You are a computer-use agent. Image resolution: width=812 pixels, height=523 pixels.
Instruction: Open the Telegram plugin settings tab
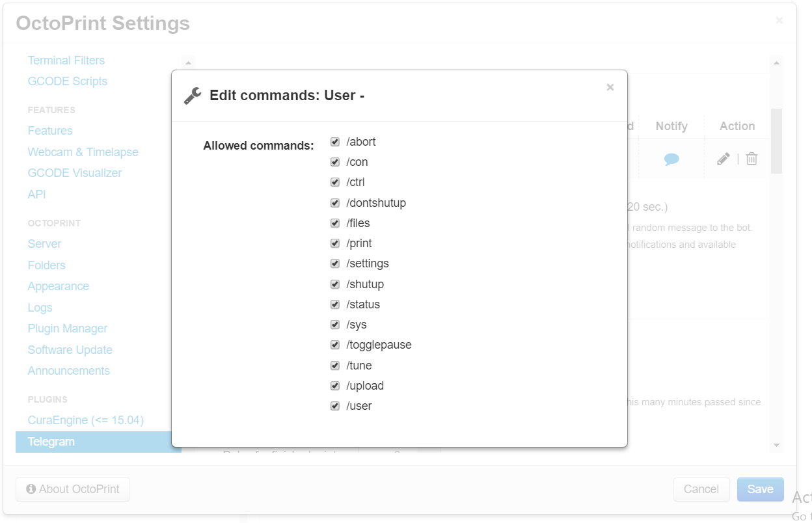click(51, 442)
